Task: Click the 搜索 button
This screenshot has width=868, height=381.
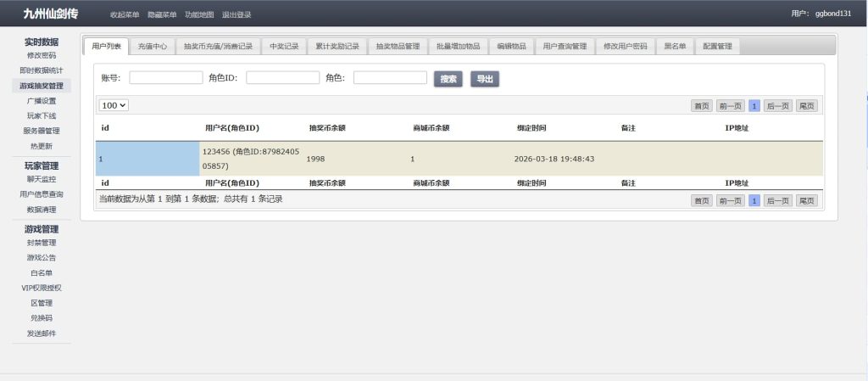Action: pyautogui.click(x=448, y=79)
